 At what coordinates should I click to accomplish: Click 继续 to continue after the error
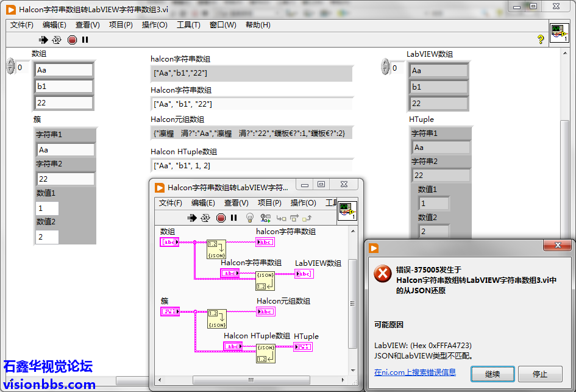tap(492, 374)
